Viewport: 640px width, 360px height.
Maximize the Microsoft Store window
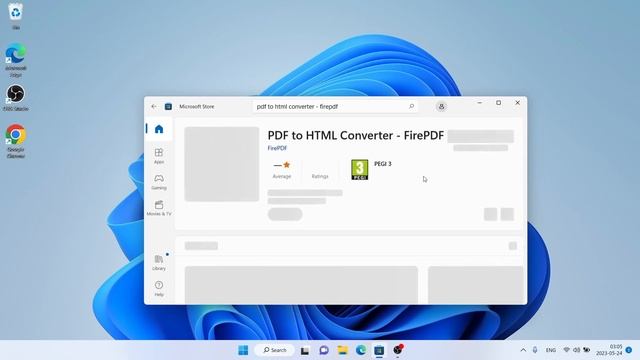[498, 103]
